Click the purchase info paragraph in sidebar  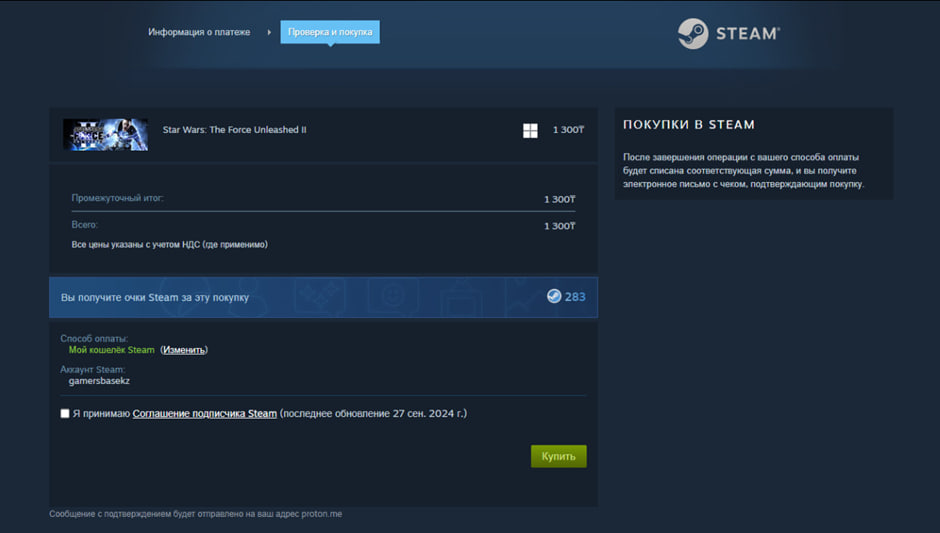743,171
